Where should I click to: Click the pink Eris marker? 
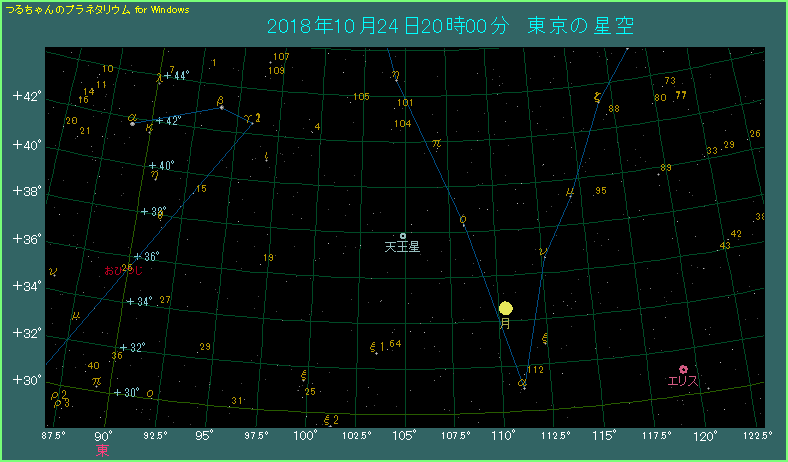tap(684, 369)
